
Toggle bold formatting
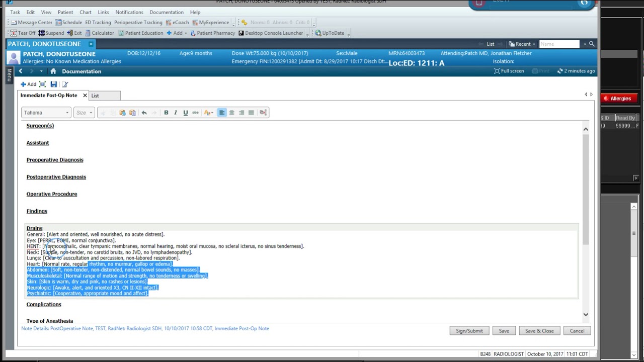[166, 113]
